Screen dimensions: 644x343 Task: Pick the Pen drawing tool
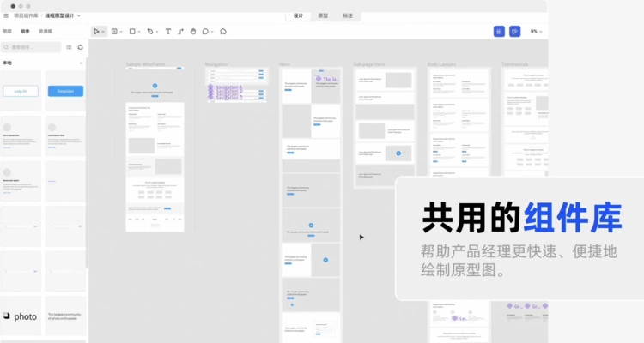(149, 32)
